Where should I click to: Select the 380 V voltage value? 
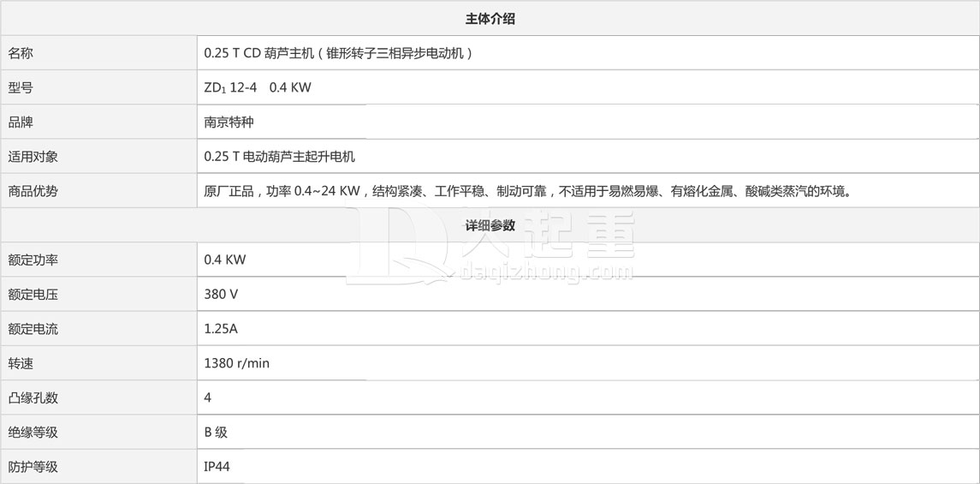[x=221, y=294]
